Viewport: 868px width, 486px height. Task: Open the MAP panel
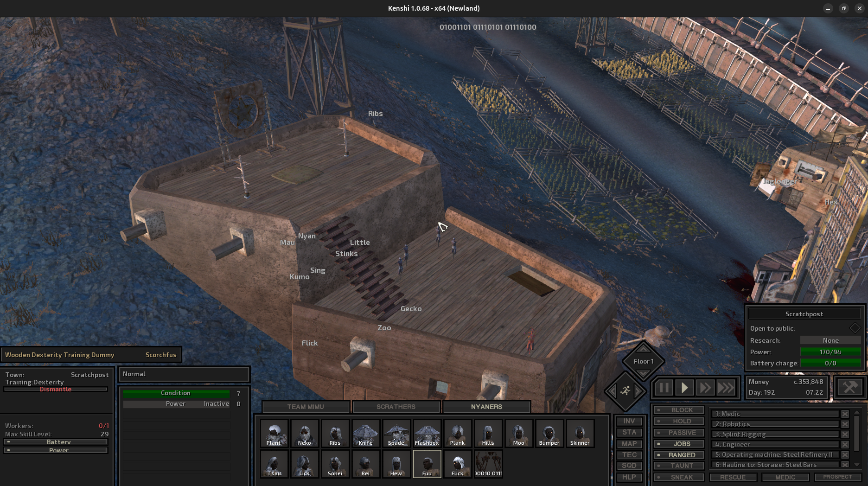(629, 444)
